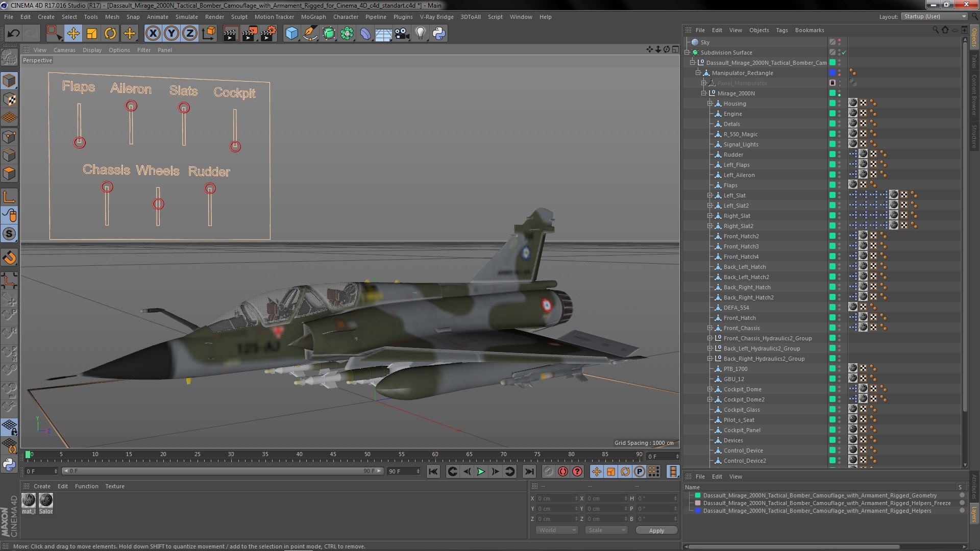
Task: Select the Polygons mode icon
Action: (9, 173)
